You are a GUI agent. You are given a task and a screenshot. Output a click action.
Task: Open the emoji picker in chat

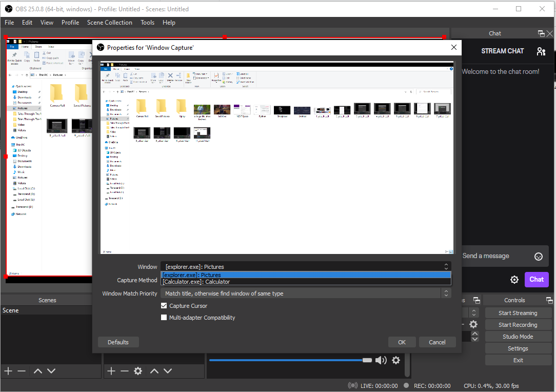click(x=539, y=256)
